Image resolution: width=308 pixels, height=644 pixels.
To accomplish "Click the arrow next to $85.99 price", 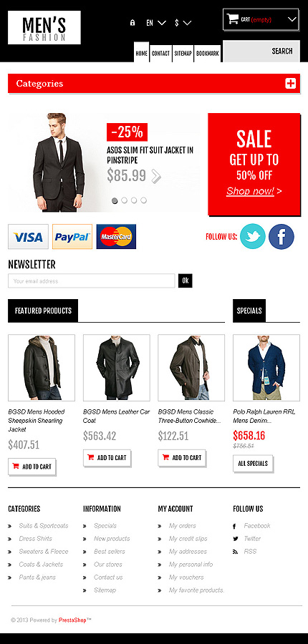I will pyautogui.click(x=156, y=176).
